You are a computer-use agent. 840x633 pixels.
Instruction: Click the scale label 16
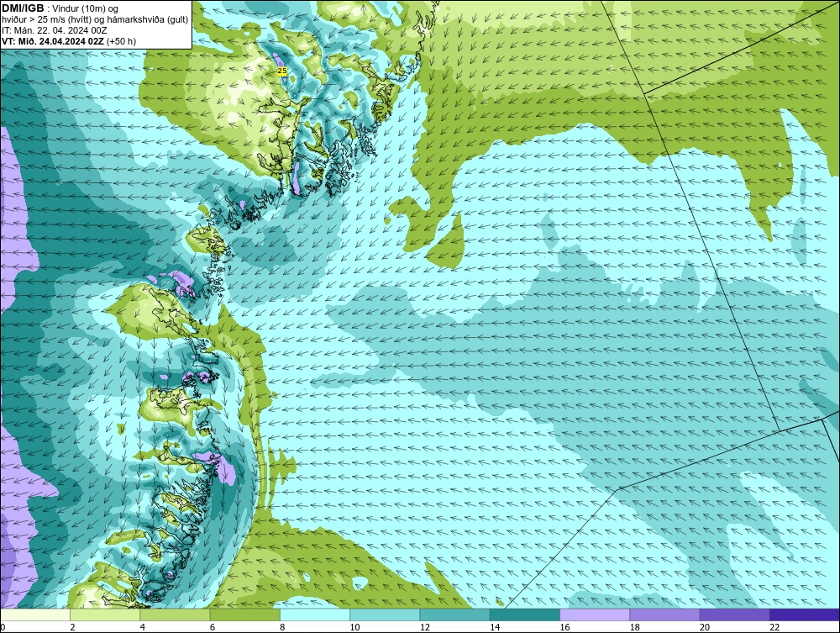pyautogui.click(x=564, y=628)
